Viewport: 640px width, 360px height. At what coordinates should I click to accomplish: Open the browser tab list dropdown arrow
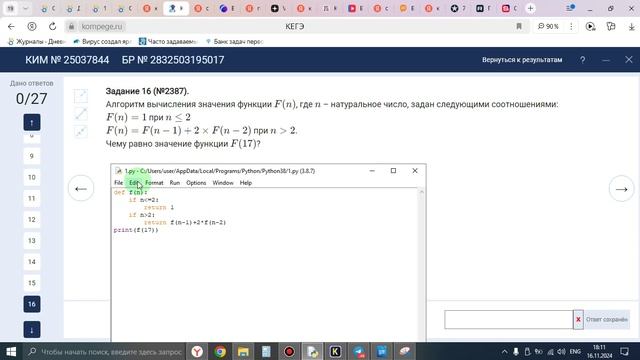click(x=25, y=8)
